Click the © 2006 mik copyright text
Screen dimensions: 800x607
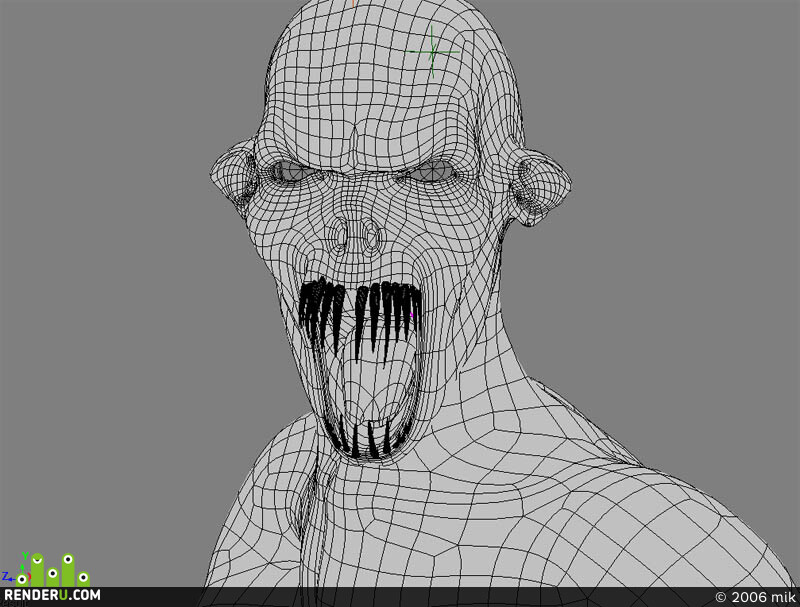[x=755, y=597]
